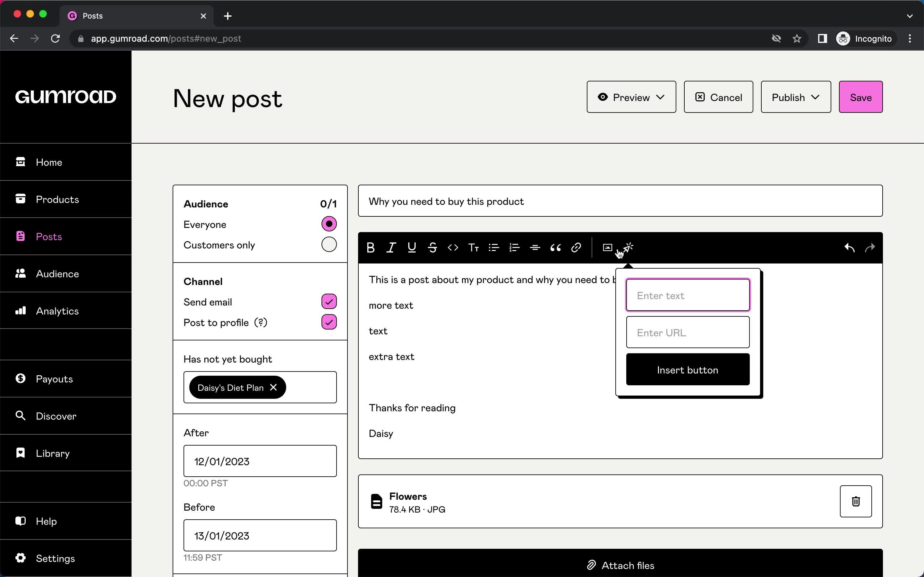
Task: Apply italic formatting to text
Action: click(391, 247)
